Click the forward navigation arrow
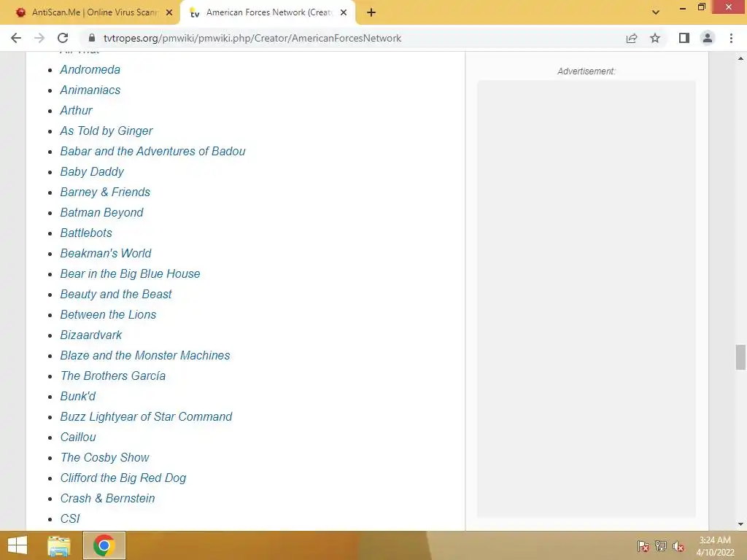Screen dimensions: 747x560 39,38
